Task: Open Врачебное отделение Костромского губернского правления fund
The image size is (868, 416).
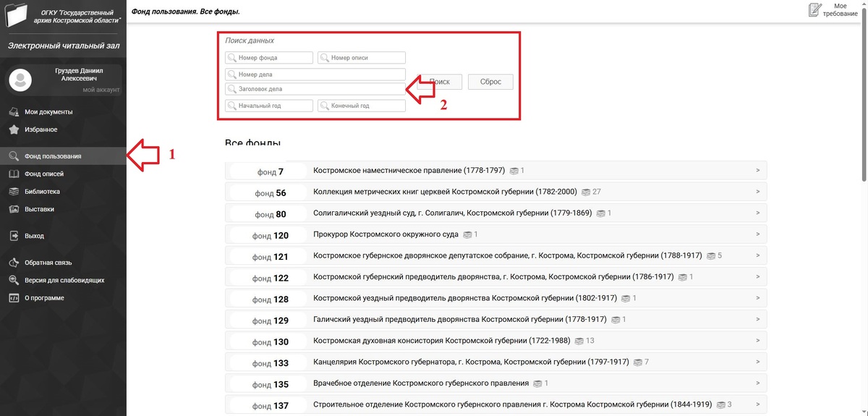Action: point(421,383)
